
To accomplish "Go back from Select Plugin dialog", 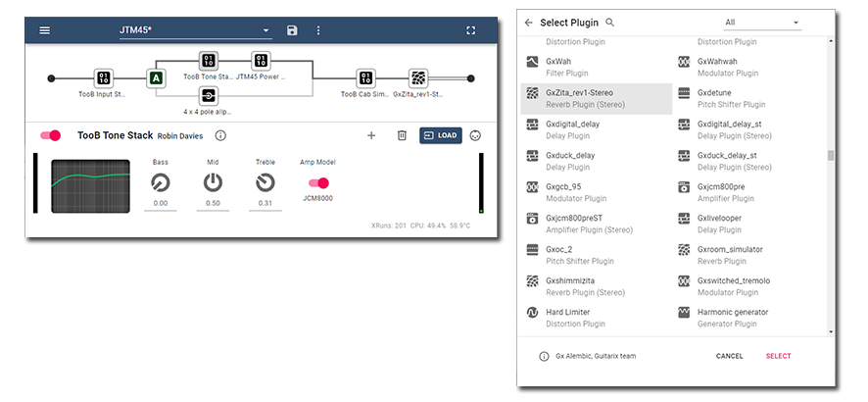I will (529, 23).
